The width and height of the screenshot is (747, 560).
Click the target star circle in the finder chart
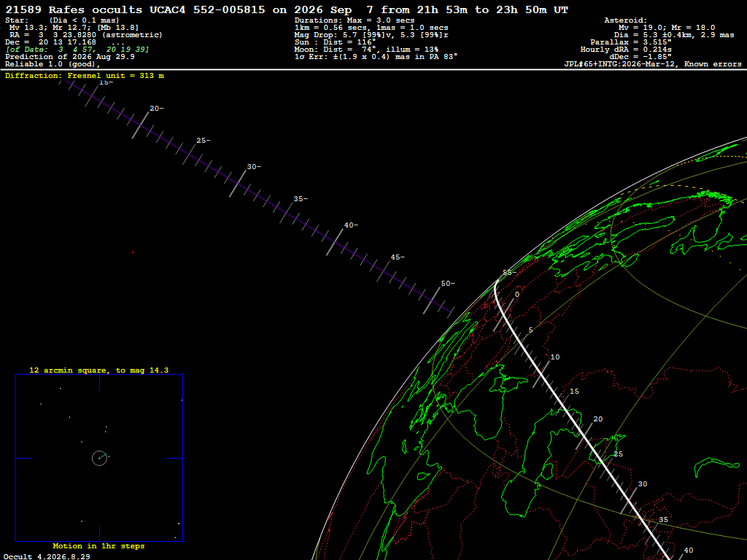[x=99, y=458]
